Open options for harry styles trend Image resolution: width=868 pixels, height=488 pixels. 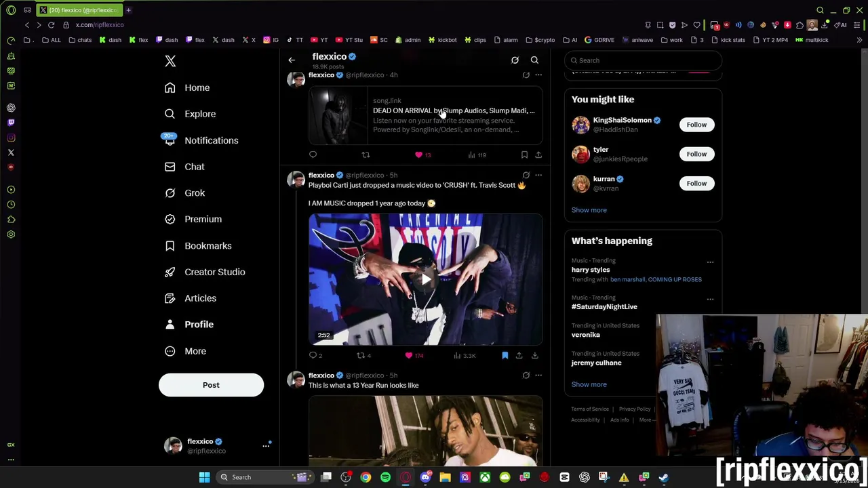coord(710,262)
